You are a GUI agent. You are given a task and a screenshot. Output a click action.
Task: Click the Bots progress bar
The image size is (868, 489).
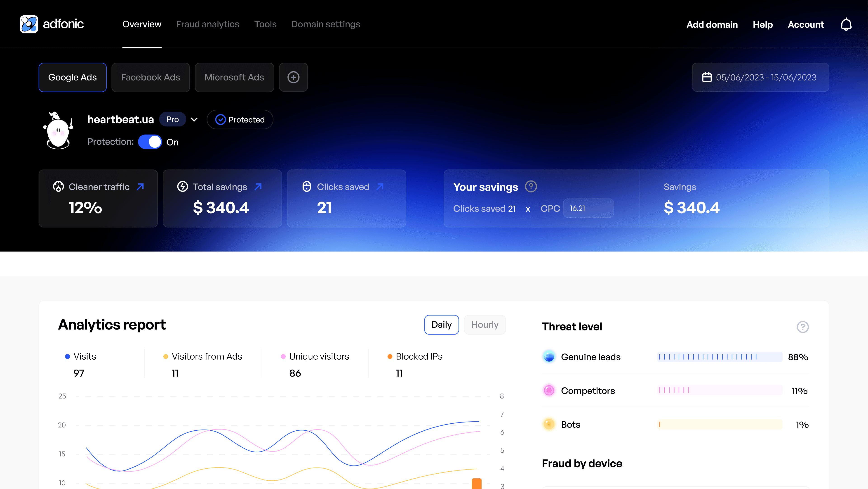[x=720, y=424]
